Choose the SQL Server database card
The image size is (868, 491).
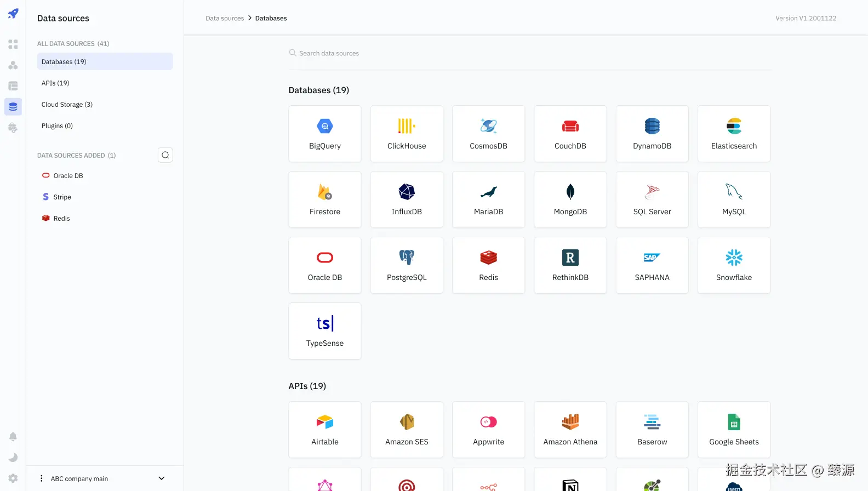[652, 199]
